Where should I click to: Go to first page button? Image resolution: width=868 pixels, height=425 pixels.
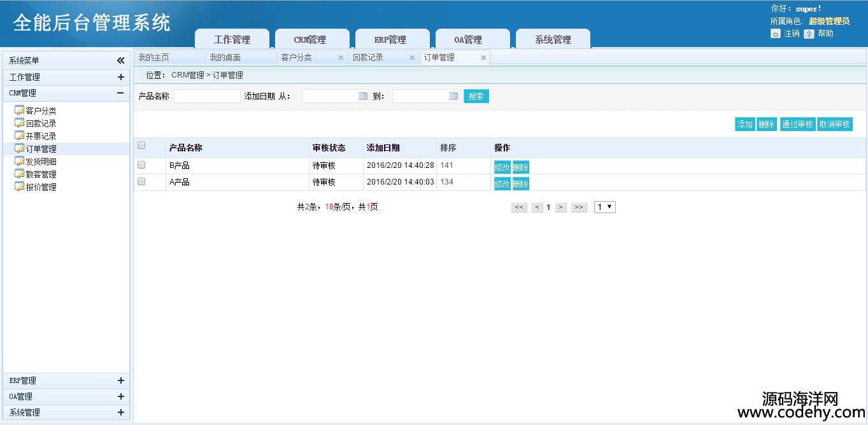point(519,207)
